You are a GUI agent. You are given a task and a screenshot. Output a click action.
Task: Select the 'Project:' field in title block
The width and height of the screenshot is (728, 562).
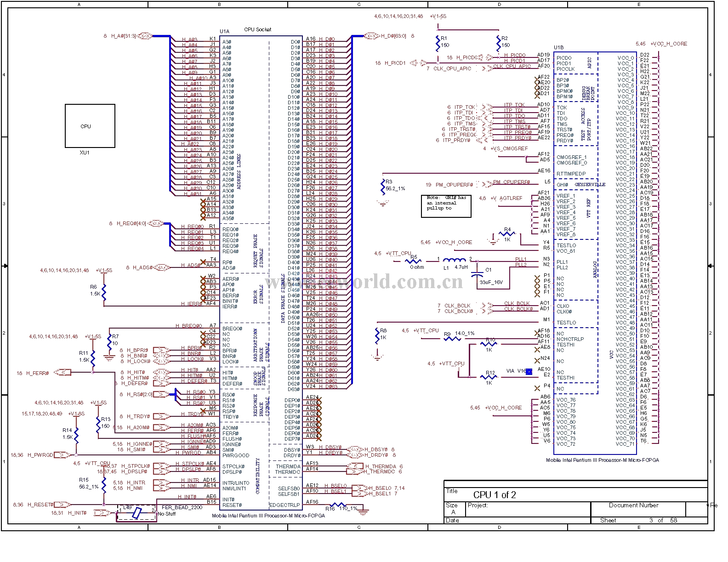point(529,509)
